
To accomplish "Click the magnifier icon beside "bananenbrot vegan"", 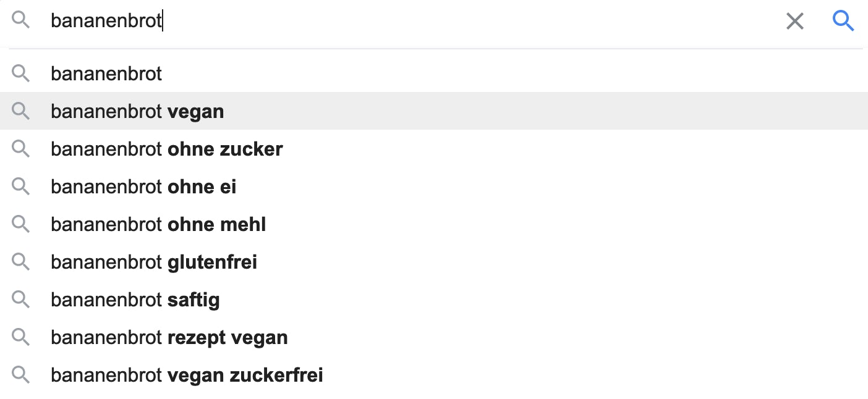I will click(21, 111).
